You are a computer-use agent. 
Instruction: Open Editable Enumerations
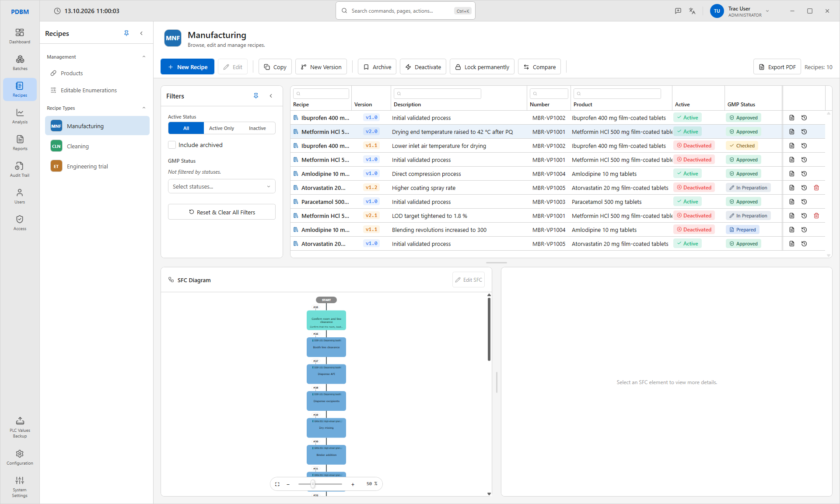pyautogui.click(x=97, y=90)
